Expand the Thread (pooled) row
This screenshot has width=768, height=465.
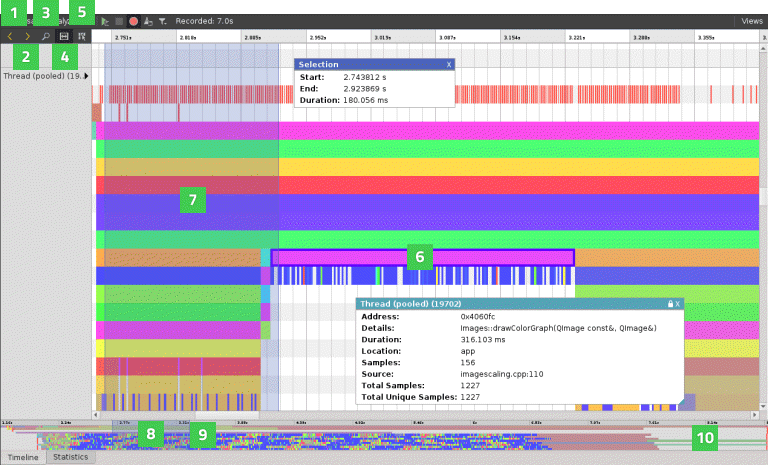click(x=87, y=75)
